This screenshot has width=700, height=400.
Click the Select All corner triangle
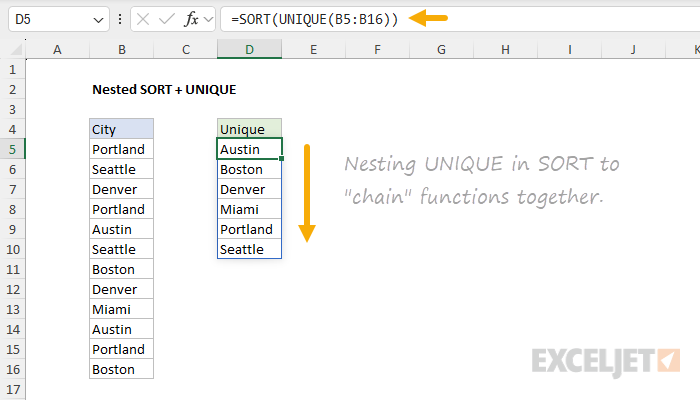point(16,49)
